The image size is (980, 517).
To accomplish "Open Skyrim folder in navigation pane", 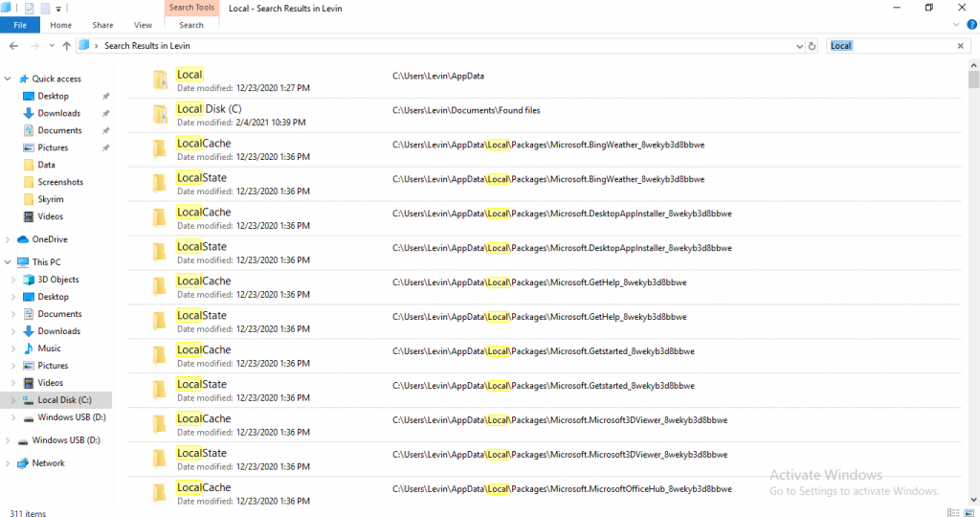I will (x=50, y=199).
